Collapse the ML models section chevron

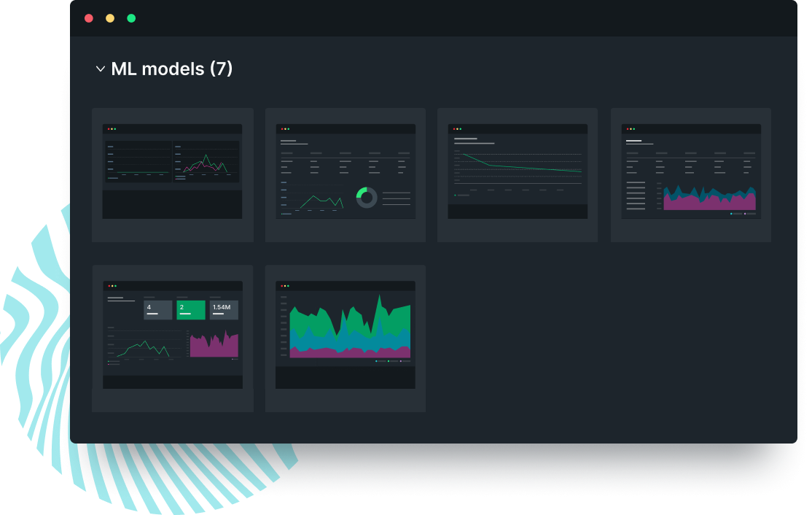click(101, 69)
